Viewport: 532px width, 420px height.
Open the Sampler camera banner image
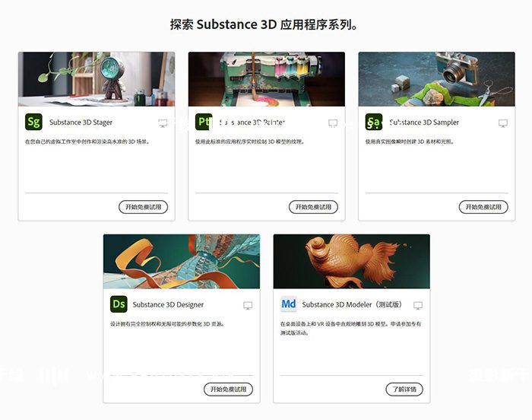tap(437, 79)
